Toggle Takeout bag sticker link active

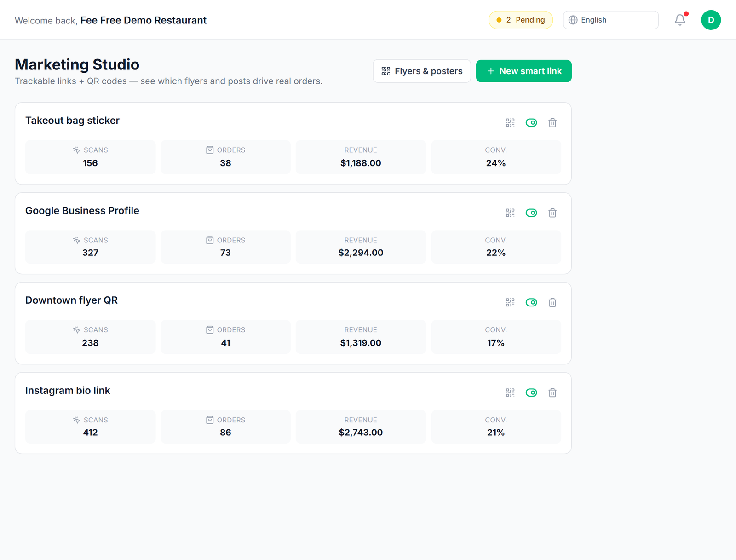coord(531,122)
